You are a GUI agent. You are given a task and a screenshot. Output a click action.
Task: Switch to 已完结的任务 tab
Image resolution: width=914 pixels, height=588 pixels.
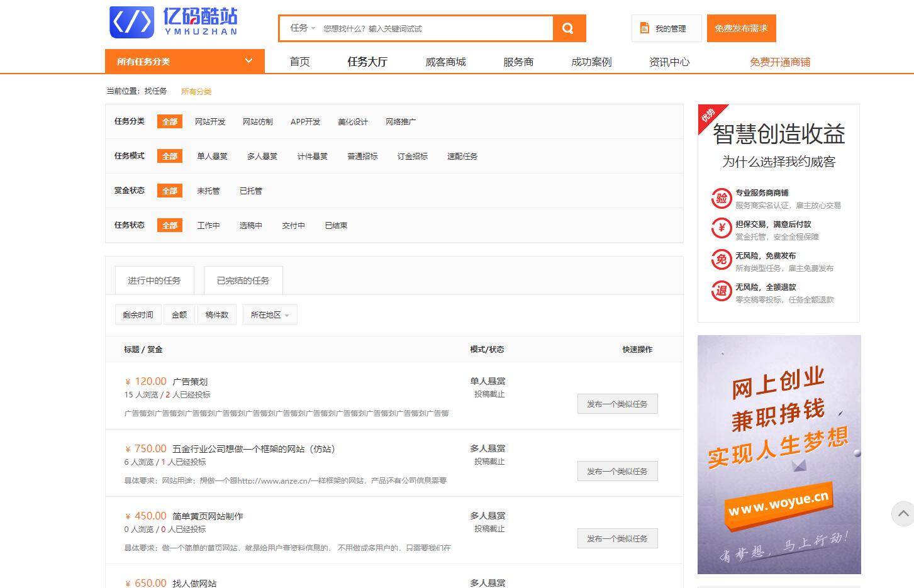click(x=243, y=280)
